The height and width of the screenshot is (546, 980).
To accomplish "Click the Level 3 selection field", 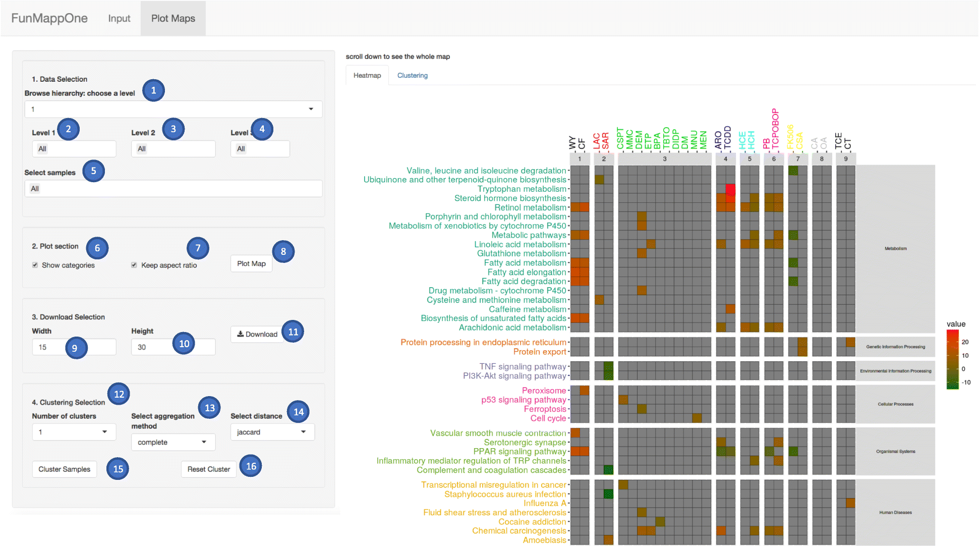I will [x=260, y=149].
